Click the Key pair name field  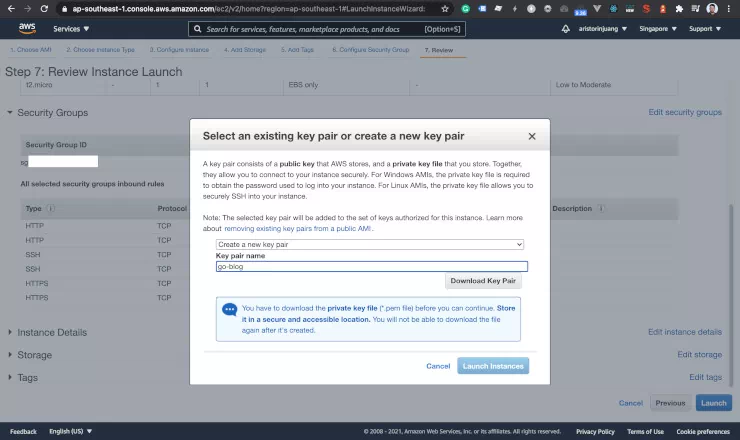[x=371, y=266]
